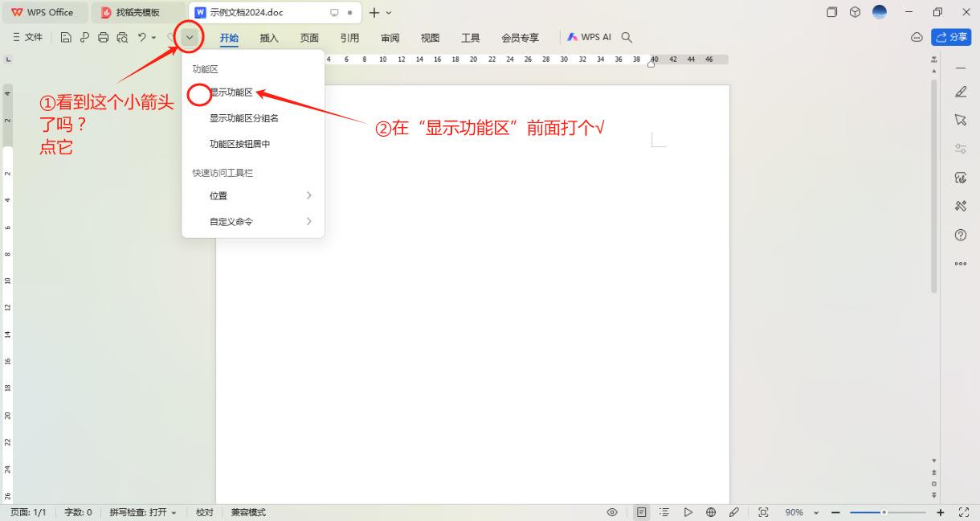Click the cloud sync status icon
This screenshot has width=980, height=521.
(x=917, y=37)
